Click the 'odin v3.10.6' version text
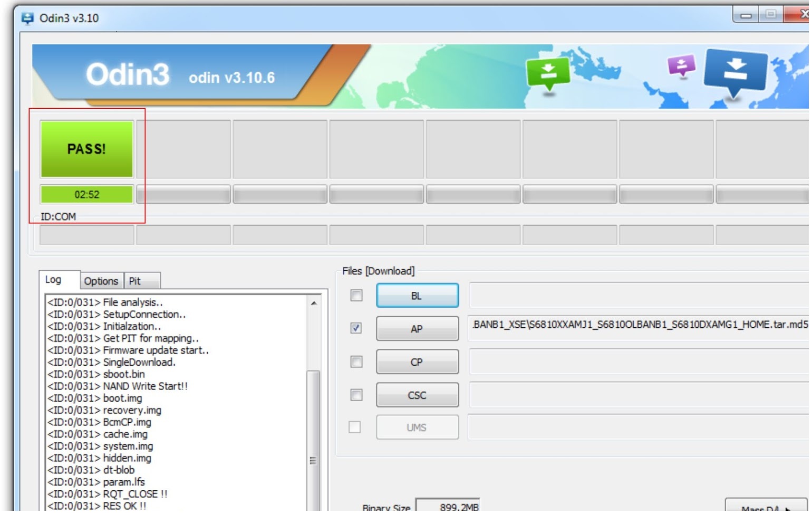812x513 pixels. (x=232, y=78)
